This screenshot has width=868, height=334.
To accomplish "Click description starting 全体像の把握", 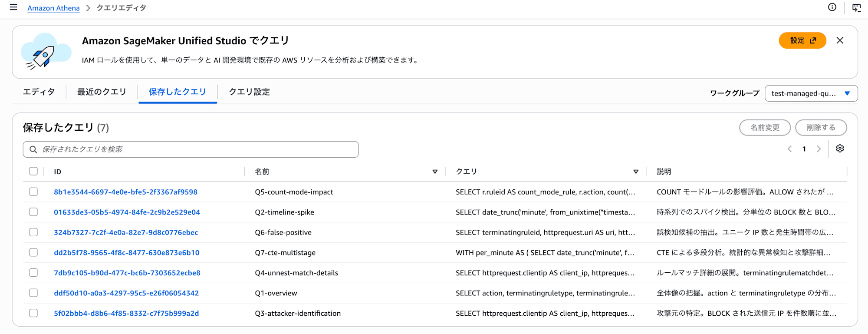I will coord(746,293).
